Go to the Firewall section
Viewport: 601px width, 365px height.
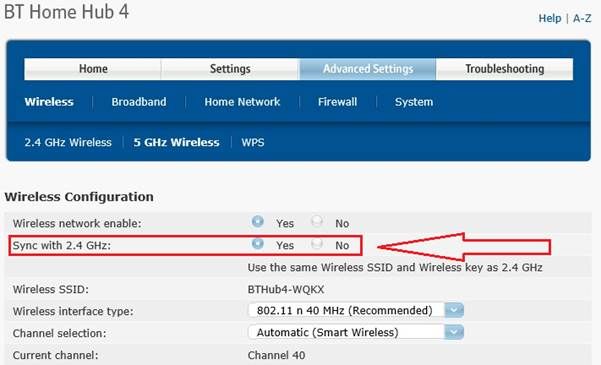pyautogui.click(x=337, y=102)
